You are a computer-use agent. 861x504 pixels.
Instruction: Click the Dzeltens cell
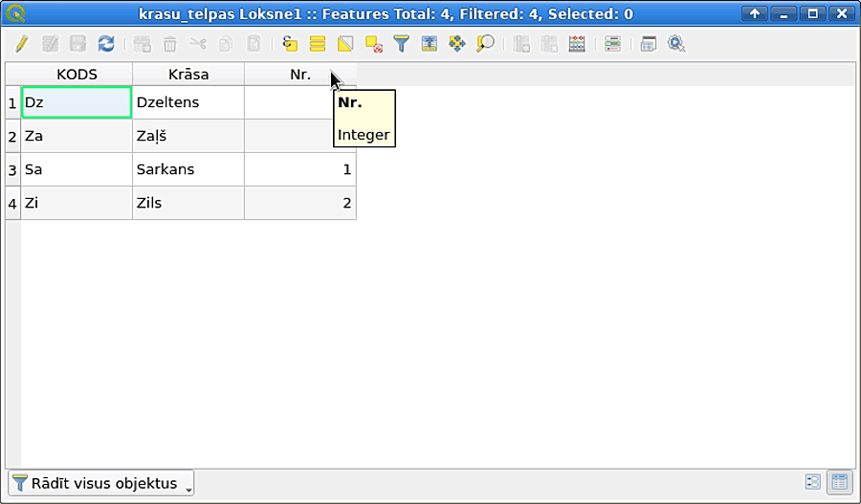[x=188, y=102]
